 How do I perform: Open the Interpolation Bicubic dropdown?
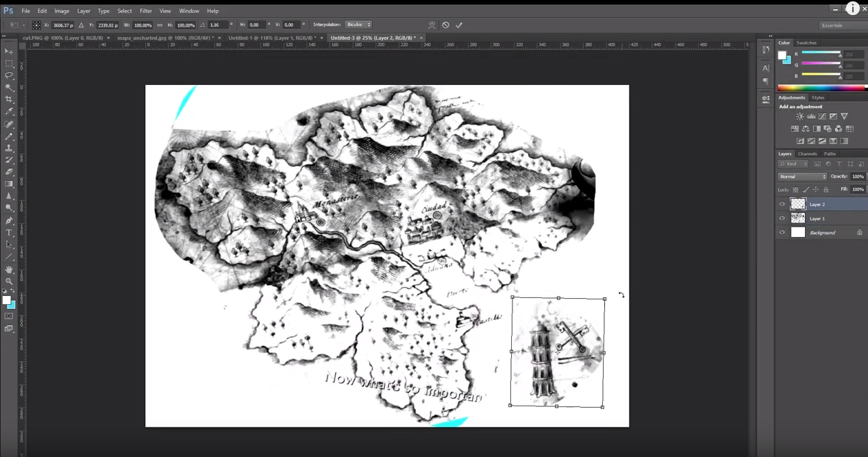[358, 25]
